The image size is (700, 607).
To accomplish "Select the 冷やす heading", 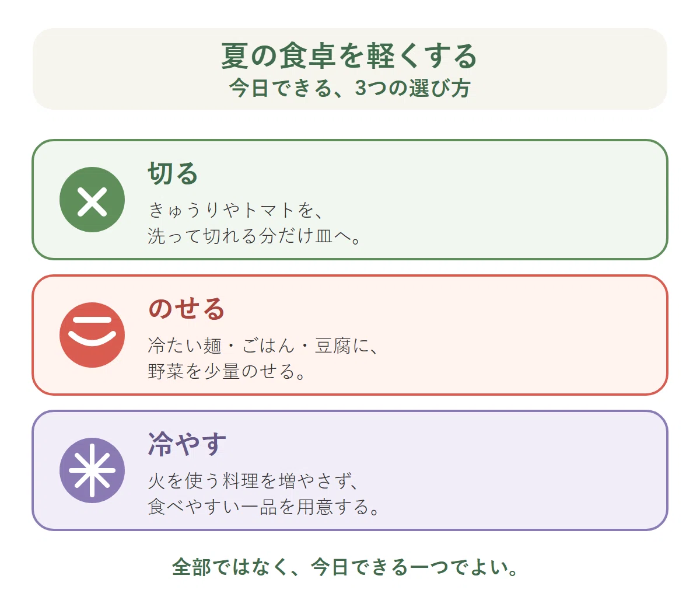I will tap(187, 444).
